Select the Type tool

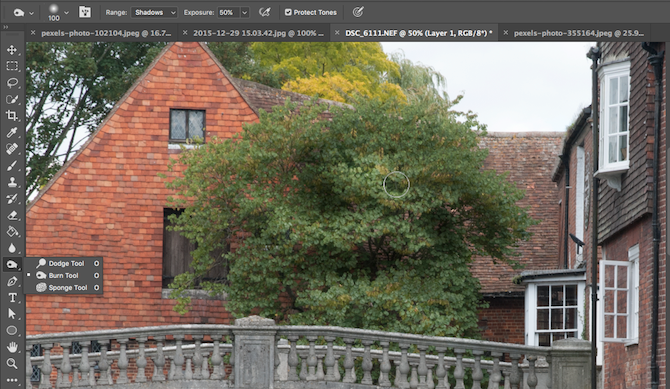point(12,298)
